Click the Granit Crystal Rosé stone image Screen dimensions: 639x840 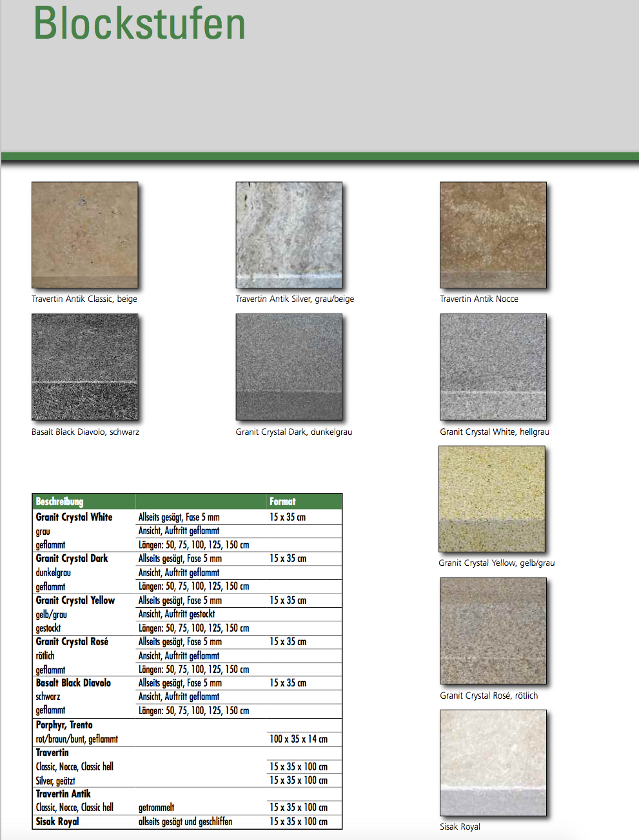[x=493, y=630]
